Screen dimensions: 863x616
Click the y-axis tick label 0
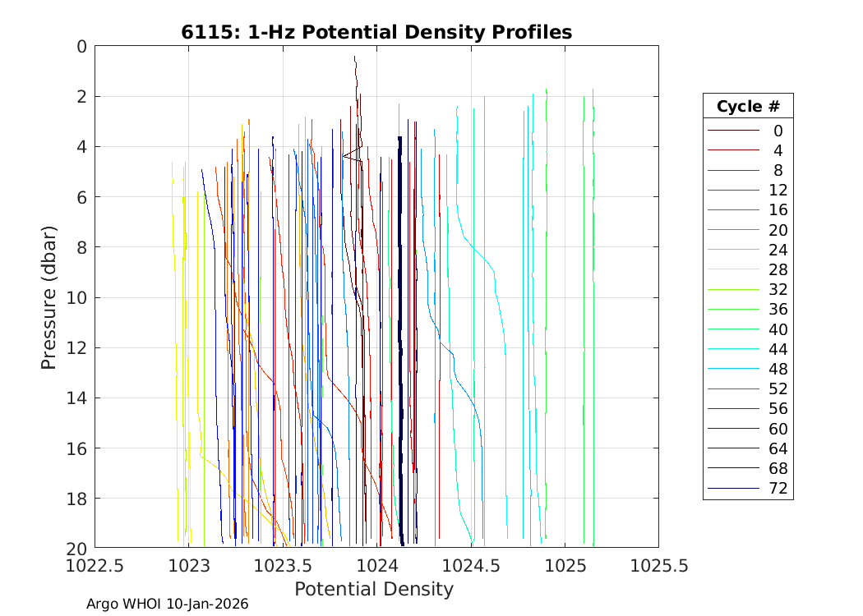click(x=81, y=47)
